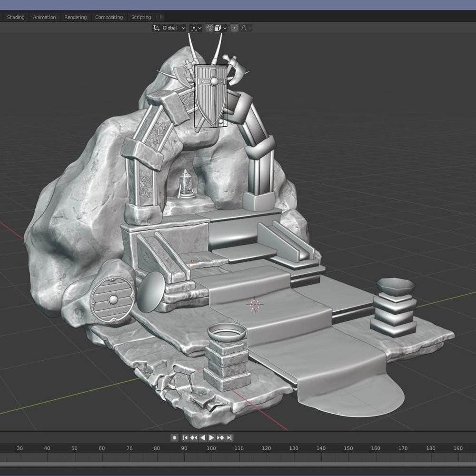Set current frame to 140
This screenshot has height=476, width=476.
tap(321, 448)
